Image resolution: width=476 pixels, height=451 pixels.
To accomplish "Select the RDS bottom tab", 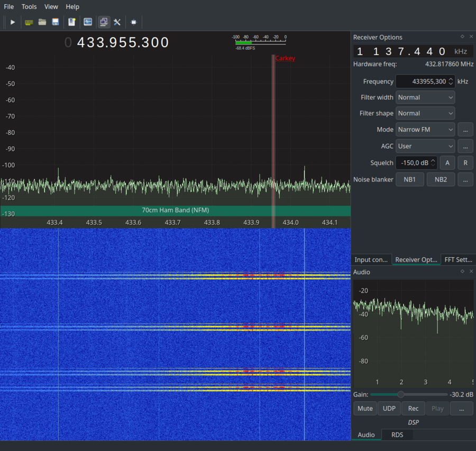I will (397, 435).
